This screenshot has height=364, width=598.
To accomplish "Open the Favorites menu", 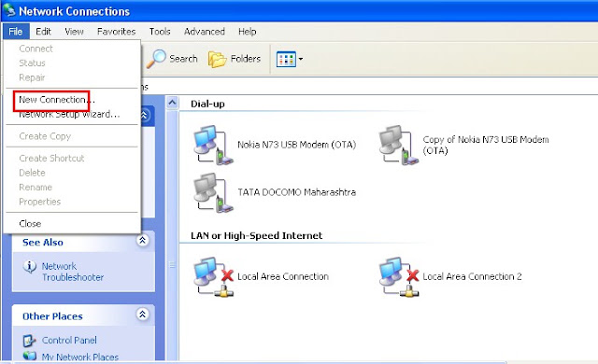I will [x=116, y=31].
